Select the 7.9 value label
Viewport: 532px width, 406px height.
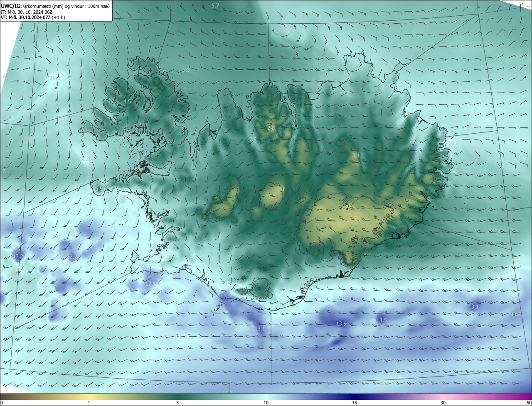[253, 140]
